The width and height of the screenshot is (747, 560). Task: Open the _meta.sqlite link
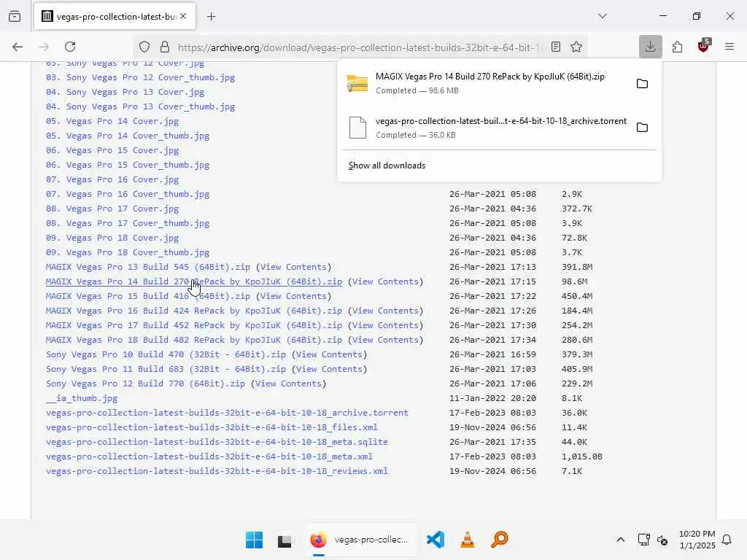coord(217,442)
